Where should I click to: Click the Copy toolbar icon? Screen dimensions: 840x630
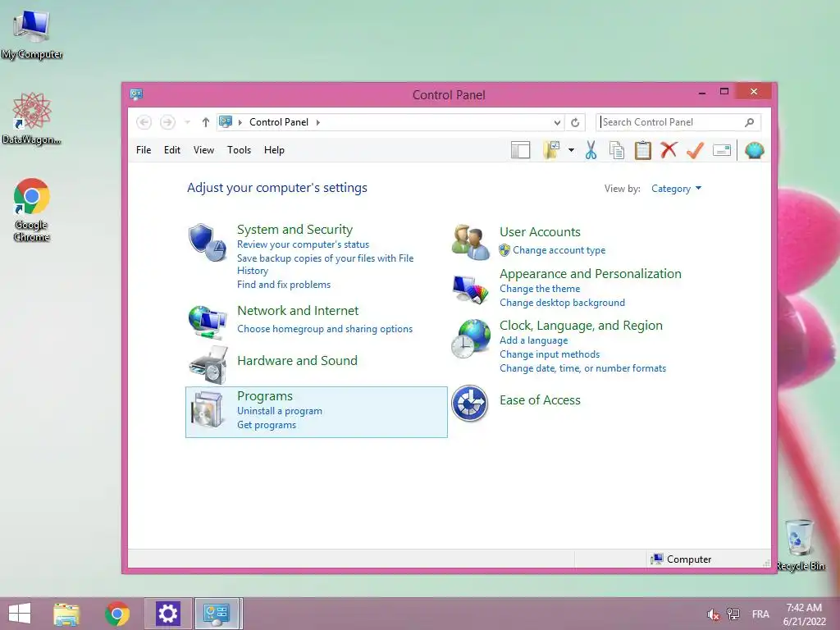tap(617, 151)
